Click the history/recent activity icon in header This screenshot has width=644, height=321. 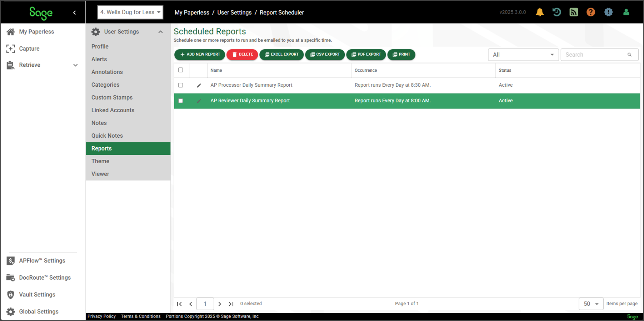[x=556, y=12]
